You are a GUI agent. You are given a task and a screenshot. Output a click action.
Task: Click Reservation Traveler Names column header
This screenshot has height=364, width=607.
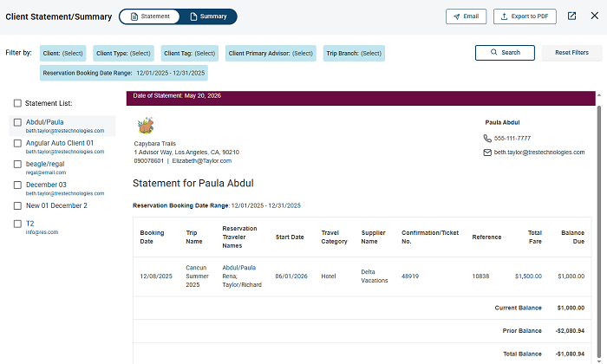(239, 237)
